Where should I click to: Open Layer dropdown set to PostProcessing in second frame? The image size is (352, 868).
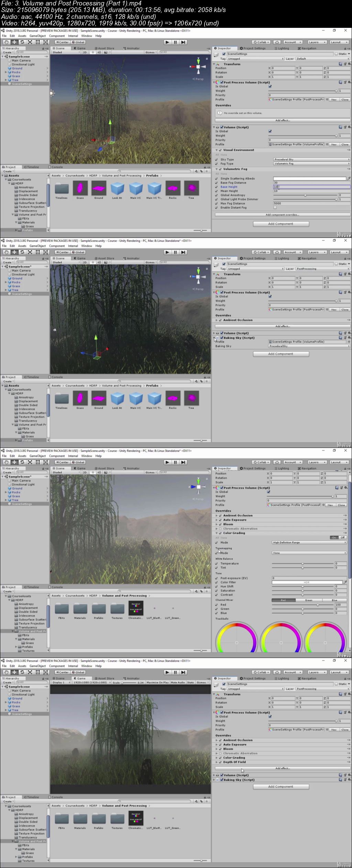coord(323,269)
